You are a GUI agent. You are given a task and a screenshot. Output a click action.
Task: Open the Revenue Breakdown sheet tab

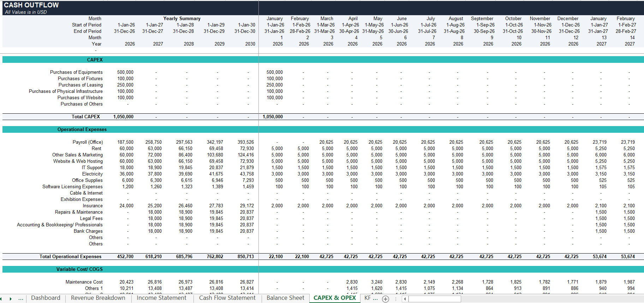(98, 298)
